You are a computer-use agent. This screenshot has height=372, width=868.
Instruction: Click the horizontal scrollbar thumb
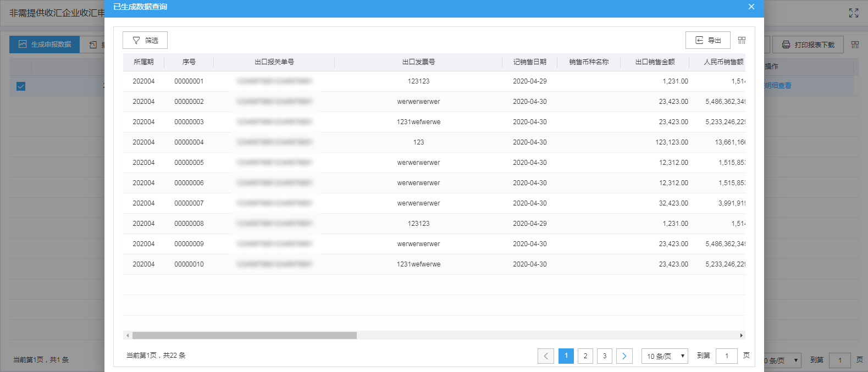click(245, 335)
